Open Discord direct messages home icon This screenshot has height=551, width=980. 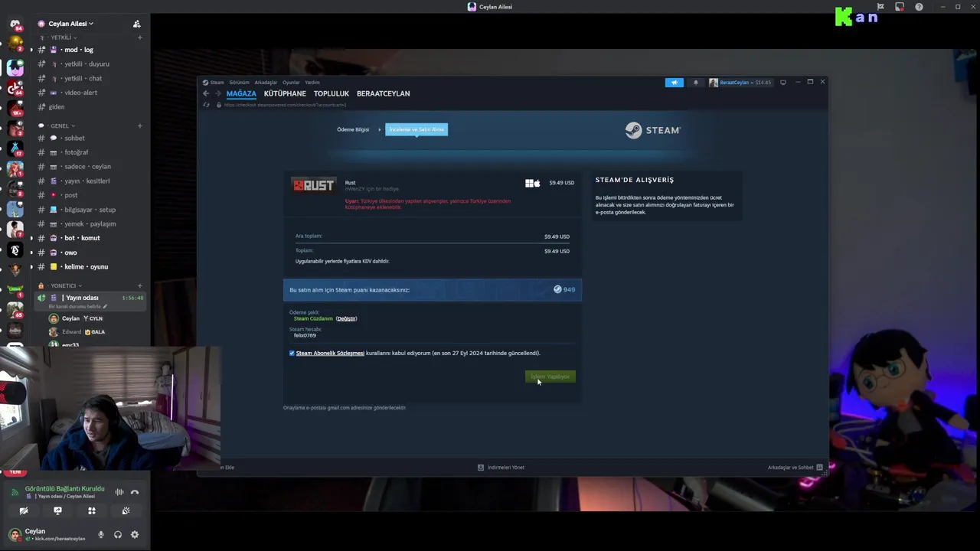click(15, 24)
